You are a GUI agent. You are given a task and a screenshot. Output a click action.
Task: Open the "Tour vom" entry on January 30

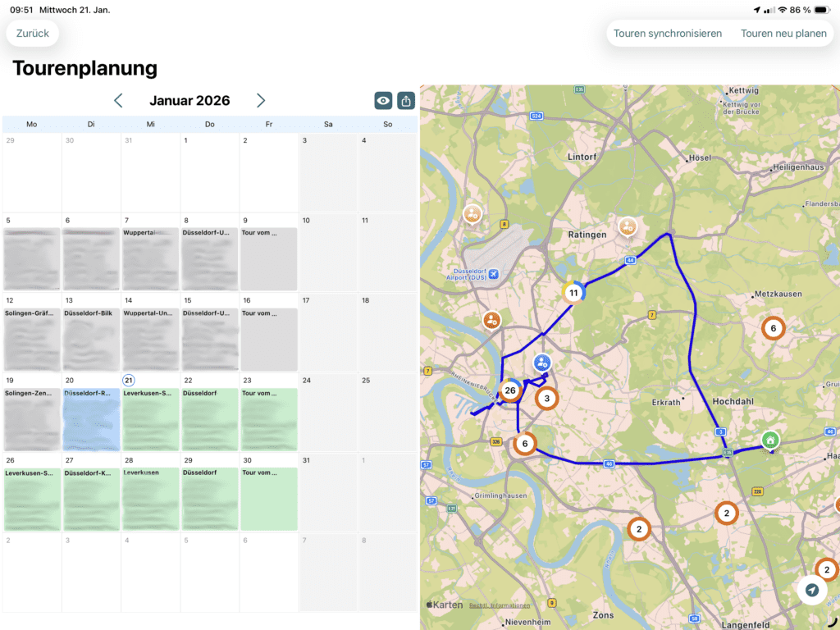(269, 496)
